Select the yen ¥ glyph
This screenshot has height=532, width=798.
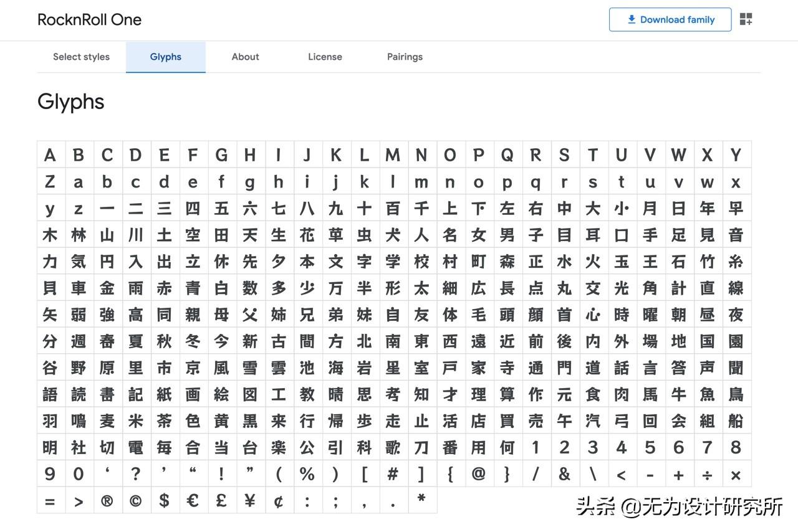pos(250,500)
